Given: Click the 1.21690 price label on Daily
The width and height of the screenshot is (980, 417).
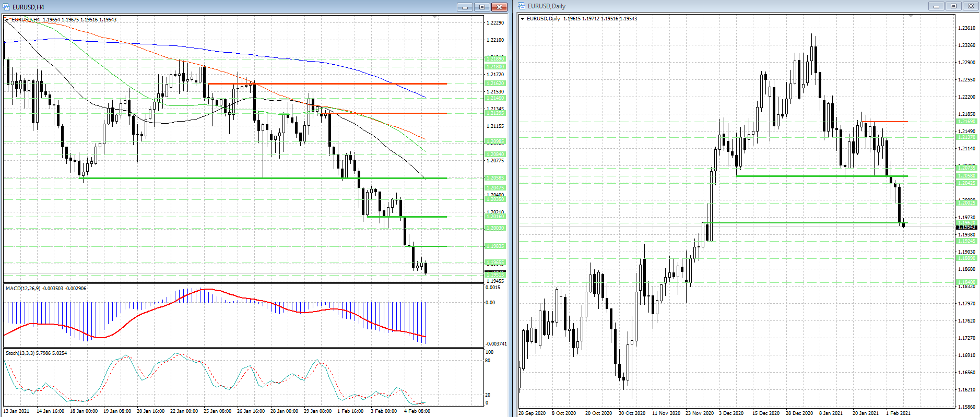Looking at the screenshot, I should click(966, 122).
